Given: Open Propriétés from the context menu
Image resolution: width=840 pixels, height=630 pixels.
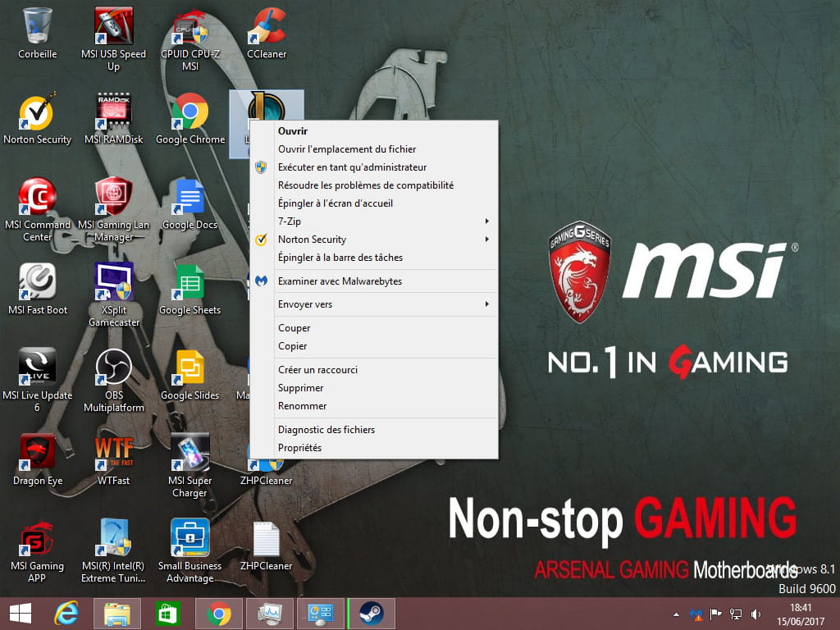Looking at the screenshot, I should point(374,448).
